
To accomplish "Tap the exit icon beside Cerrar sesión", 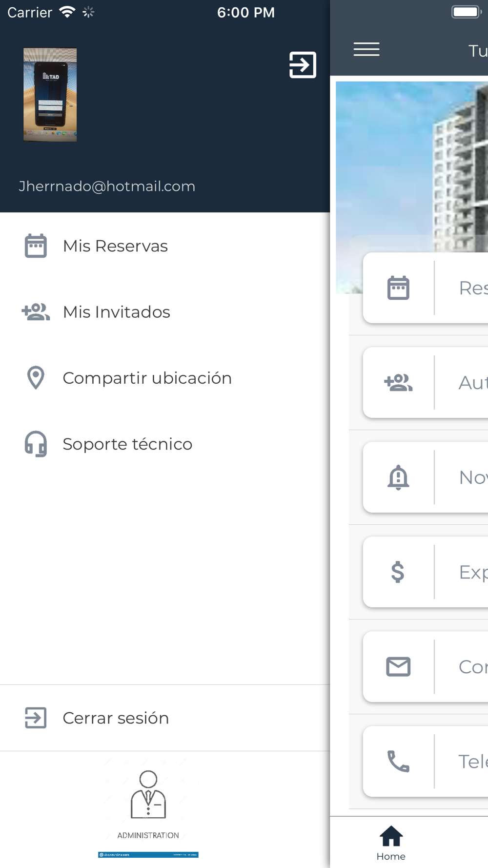I will [36, 718].
